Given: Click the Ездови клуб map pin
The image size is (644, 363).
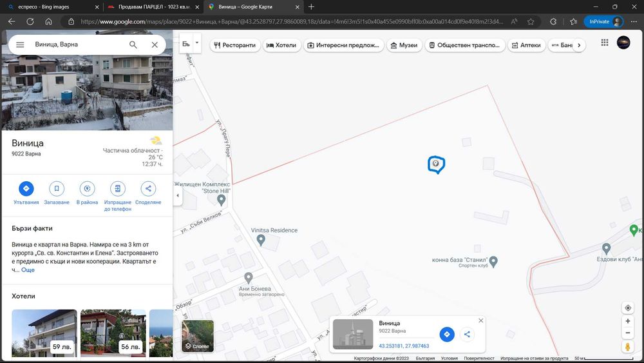Looking at the screenshot, I should pyautogui.click(x=606, y=248).
